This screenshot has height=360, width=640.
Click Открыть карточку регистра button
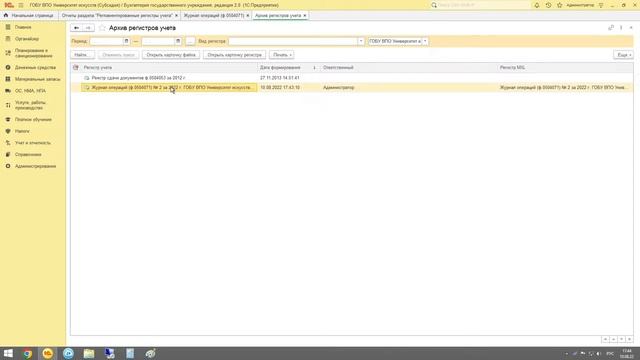234,55
